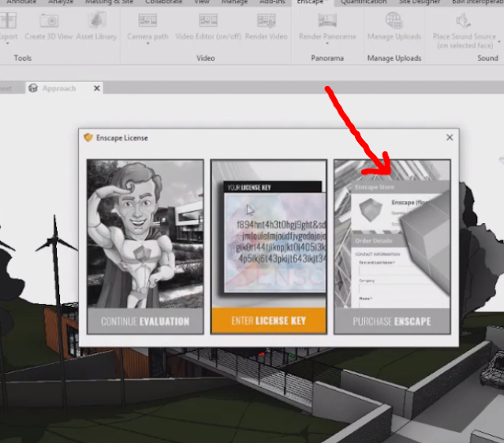Expand the Camera path dropdown arrow
This screenshot has height=443, width=504.
[147, 43]
